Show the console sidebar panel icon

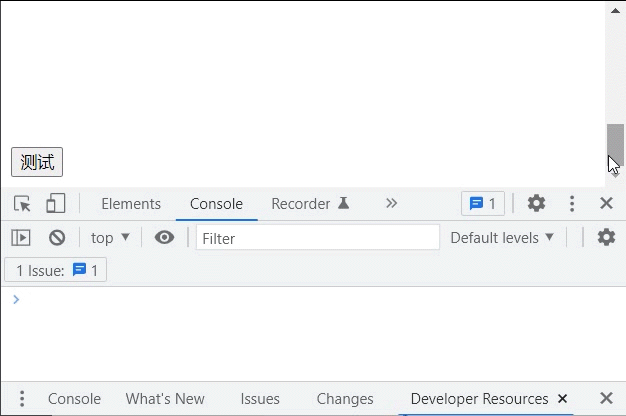tap(21, 238)
